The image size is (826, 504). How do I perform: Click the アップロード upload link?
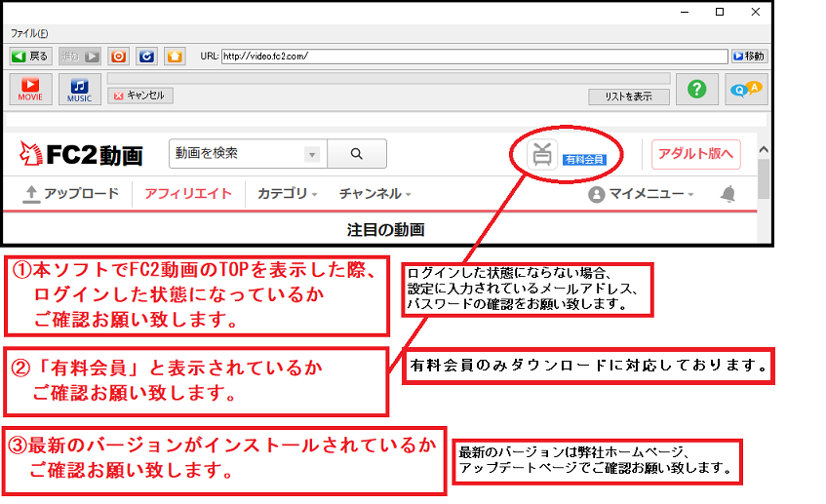point(71,194)
